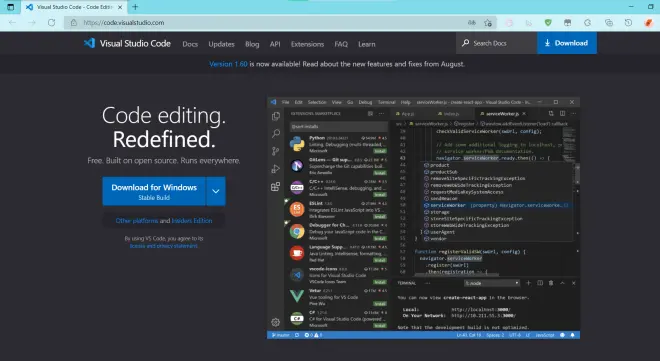The height and width of the screenshot is (361, 660).
Task: Open the Updates navigation item
Action: pos(221,44)
